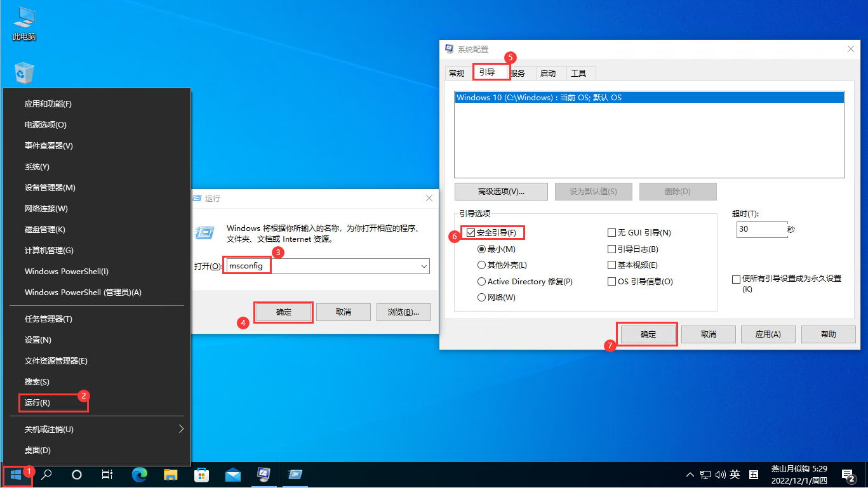Switch to 工具 tab
Screen dimensions: 868x488
point(578,74)
